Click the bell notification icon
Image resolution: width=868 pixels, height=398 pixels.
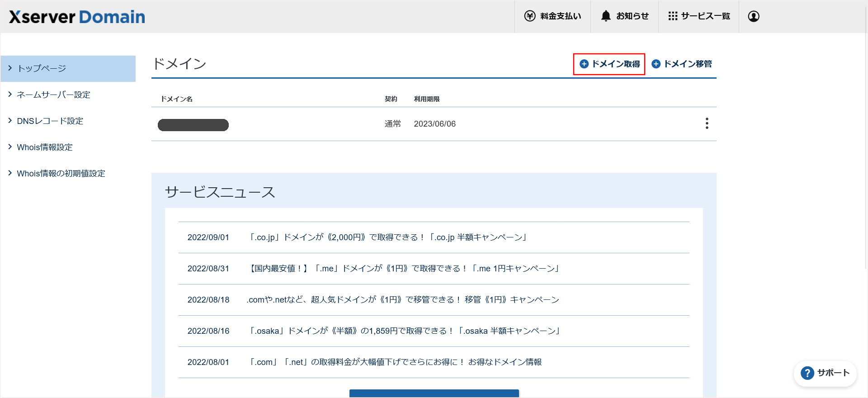[x=606, y=16]
